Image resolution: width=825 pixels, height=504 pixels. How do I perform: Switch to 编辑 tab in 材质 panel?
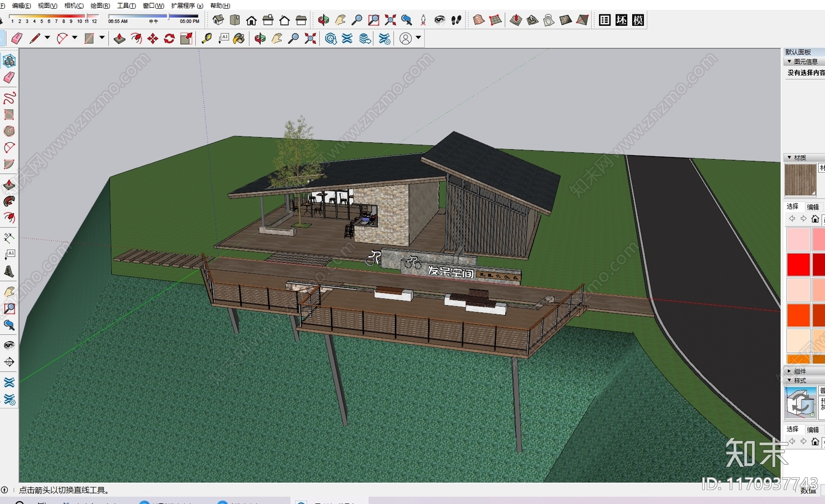tap(813, 207)
